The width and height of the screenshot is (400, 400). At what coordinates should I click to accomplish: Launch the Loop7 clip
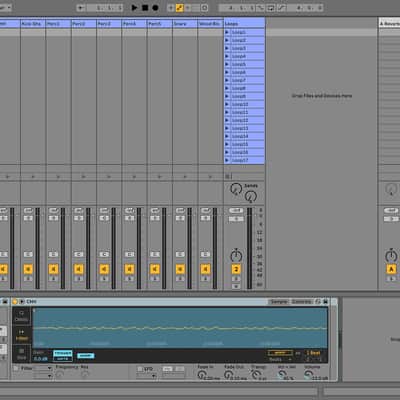[227, 80]
